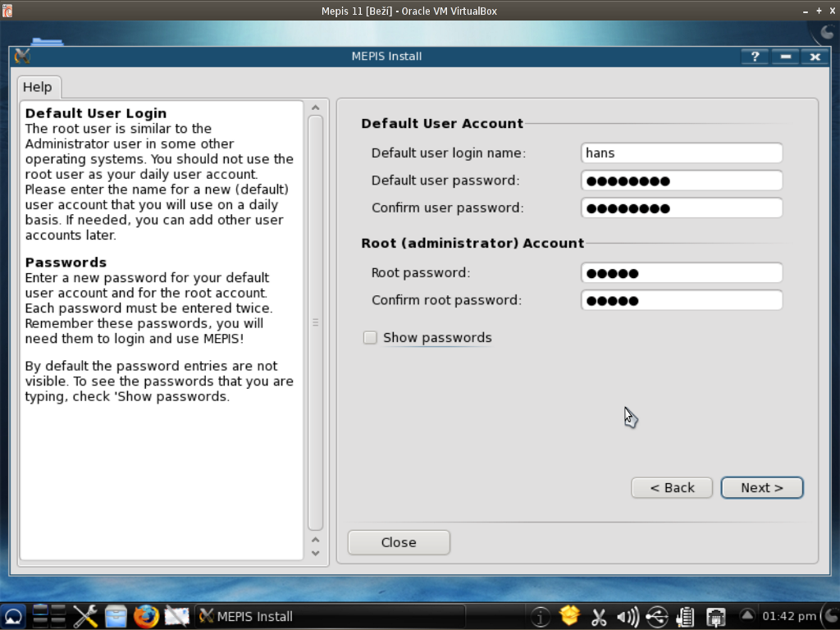Enable the Show passwords checkbox

point(370,337)
